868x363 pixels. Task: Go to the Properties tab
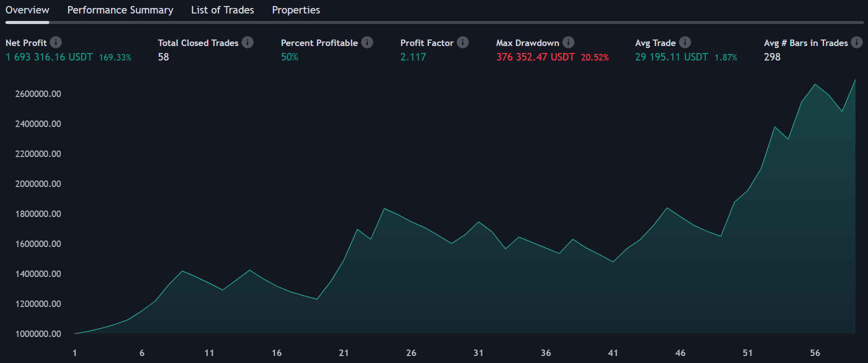pyautogui.click(x=295, y=9)
